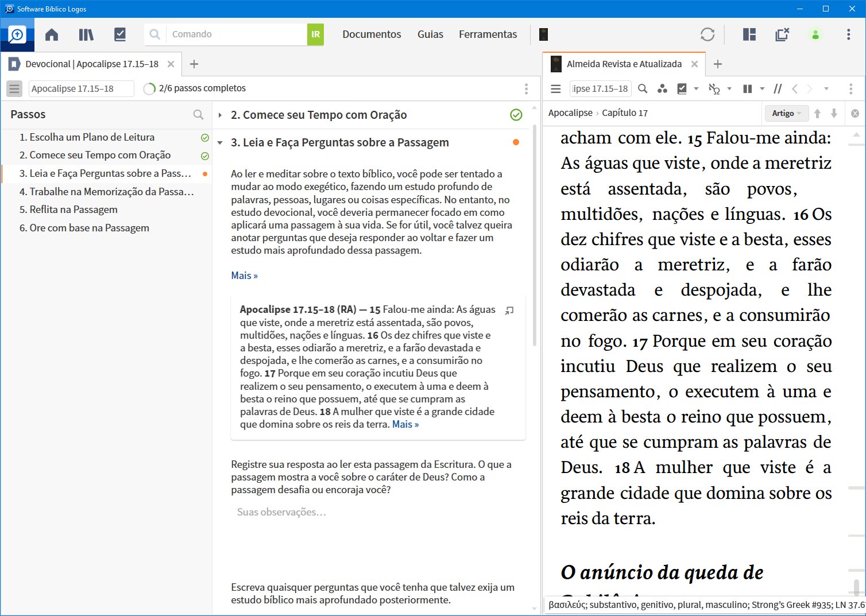The height and width of the screenshot is (616, 866).
Task: Click the 2/6 passos completos progress indicator
Action: [195, 88]
